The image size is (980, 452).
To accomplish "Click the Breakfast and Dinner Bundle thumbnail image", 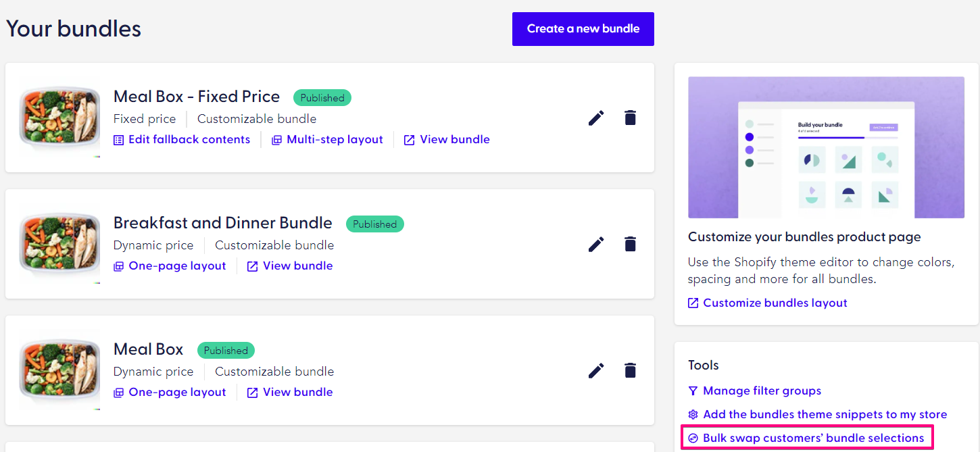I will (x=59, y=245).
